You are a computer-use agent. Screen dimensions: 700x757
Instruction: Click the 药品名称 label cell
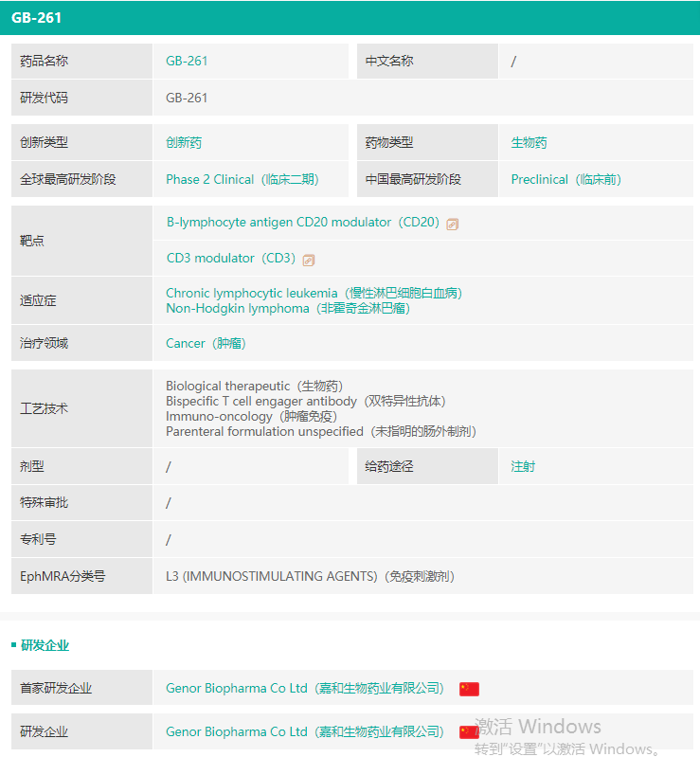81,61
